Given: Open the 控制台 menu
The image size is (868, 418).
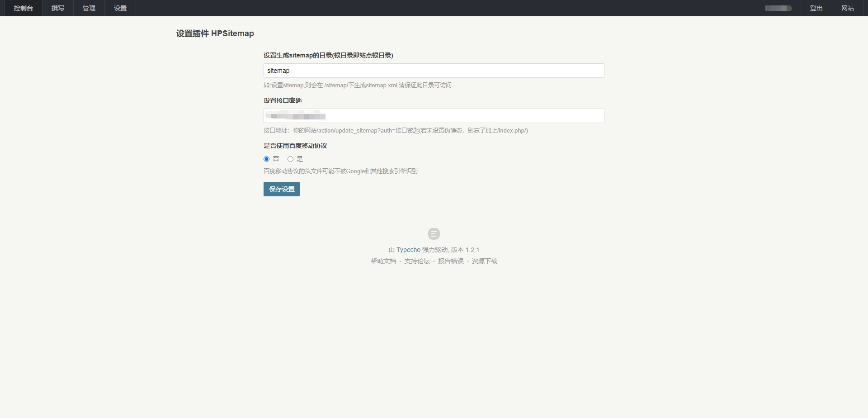Looking at the screenshot, I should [23, 8].
